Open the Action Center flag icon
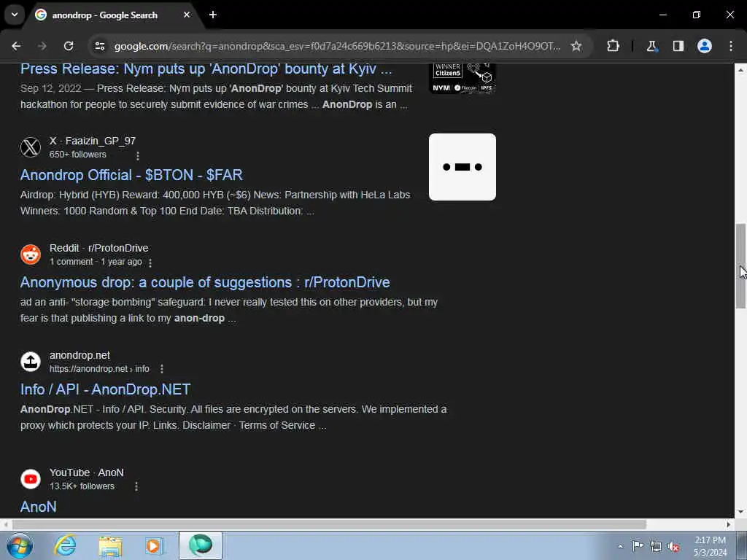The image size is (747, 560). coord(638,546)
